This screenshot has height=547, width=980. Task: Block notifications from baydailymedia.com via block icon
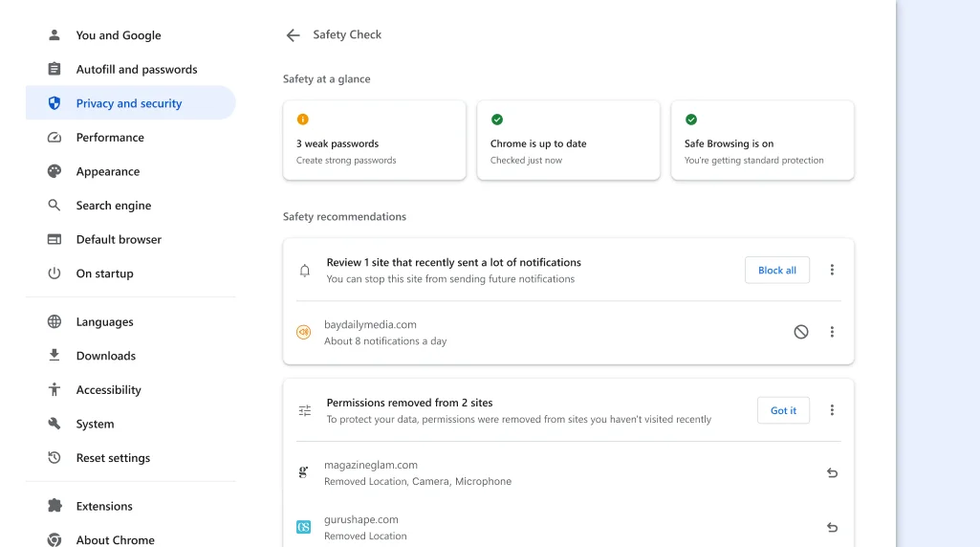tap(801, 332)
